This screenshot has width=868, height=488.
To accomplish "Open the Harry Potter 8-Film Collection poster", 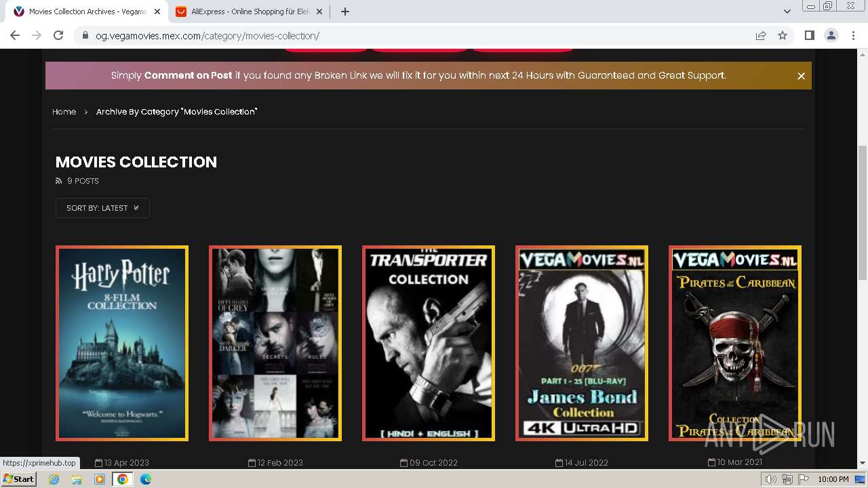I will click(x=122, y=344).
